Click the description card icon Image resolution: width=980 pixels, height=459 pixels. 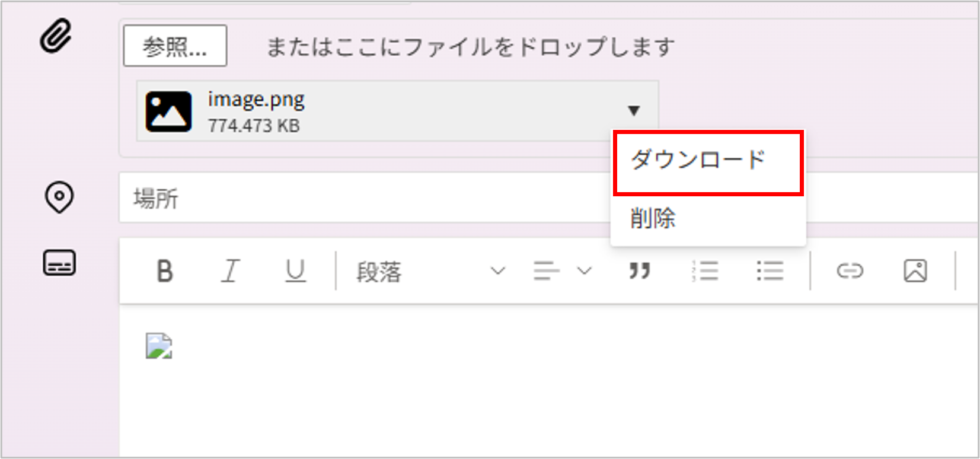(x=59, y=263)
